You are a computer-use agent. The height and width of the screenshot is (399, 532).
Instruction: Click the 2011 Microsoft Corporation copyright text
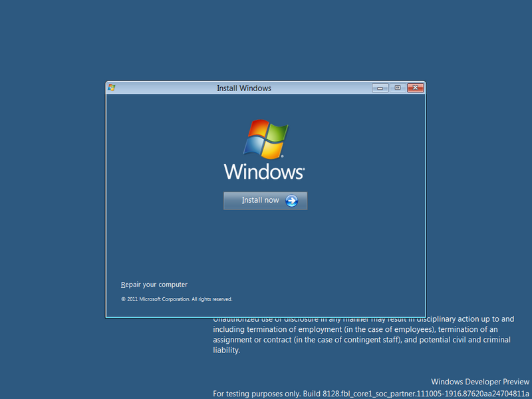177,299
